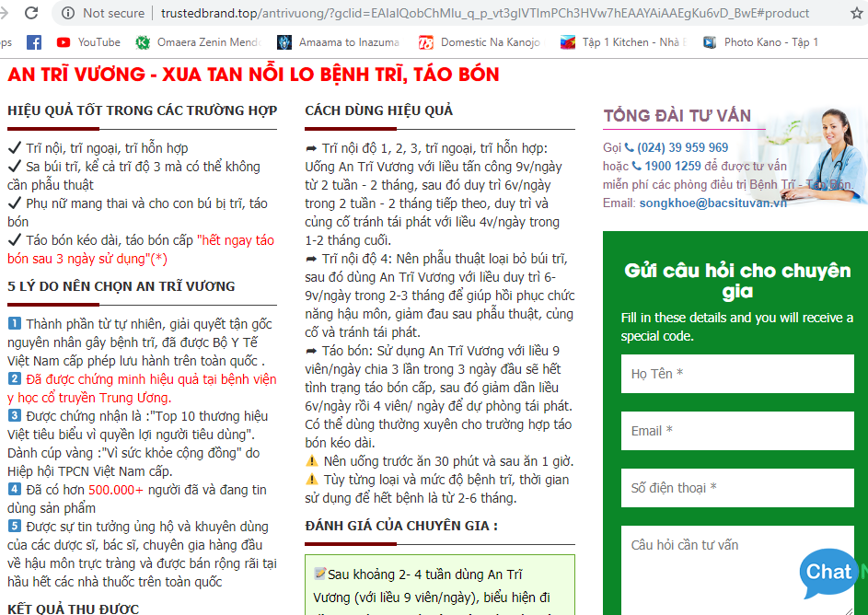Viewport: 868px width, 615px height.
Task: Click the 1900 1259 phone number link
Action: [673, 166]
